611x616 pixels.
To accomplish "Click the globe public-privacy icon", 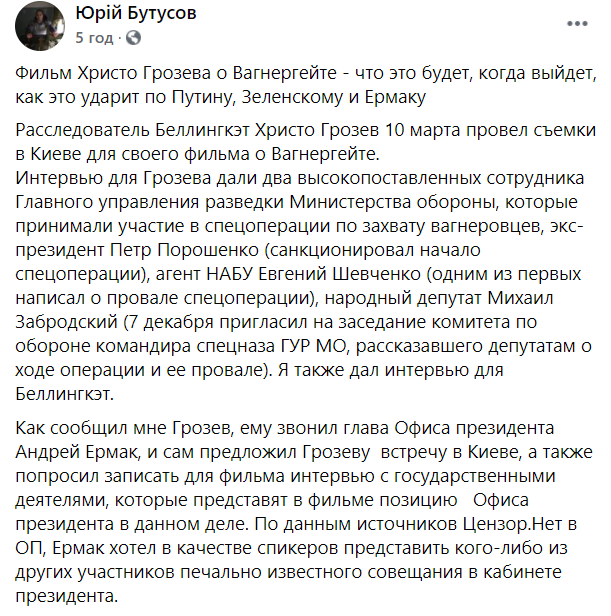I will tap(133, 38).
